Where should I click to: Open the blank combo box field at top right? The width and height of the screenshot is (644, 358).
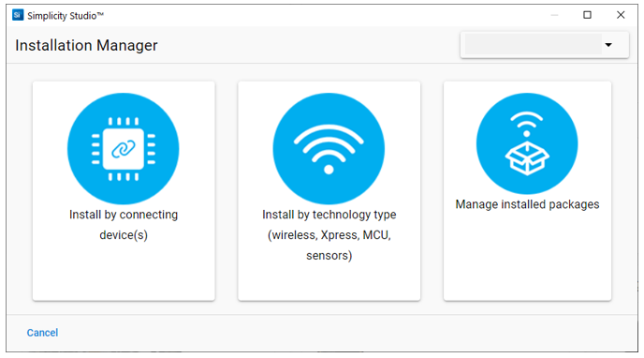pyautogui.click(x=534, y=44)
